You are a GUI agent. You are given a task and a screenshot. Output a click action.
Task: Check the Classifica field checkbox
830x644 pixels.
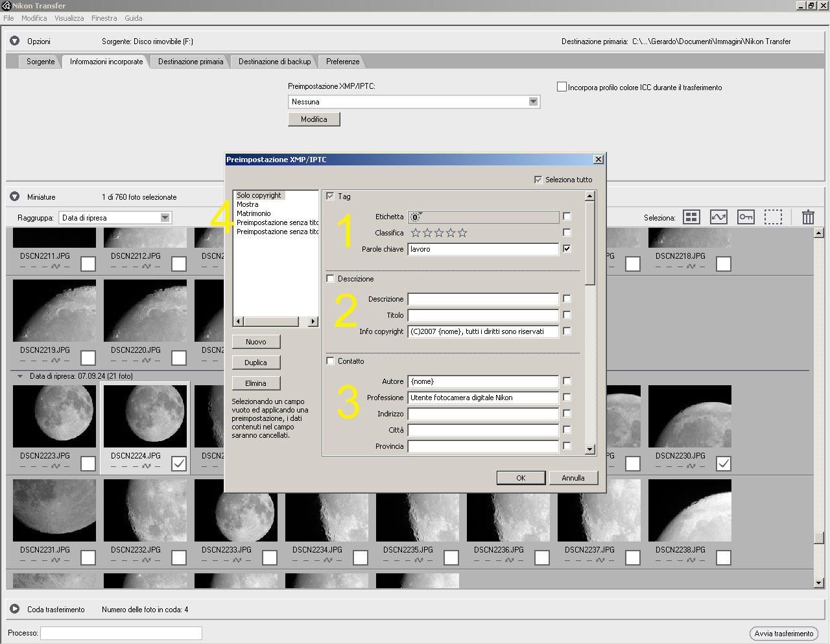coord(567,232)
